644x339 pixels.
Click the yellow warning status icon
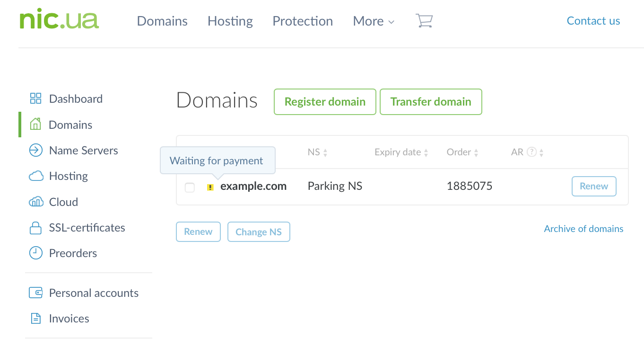pos(210,187)
